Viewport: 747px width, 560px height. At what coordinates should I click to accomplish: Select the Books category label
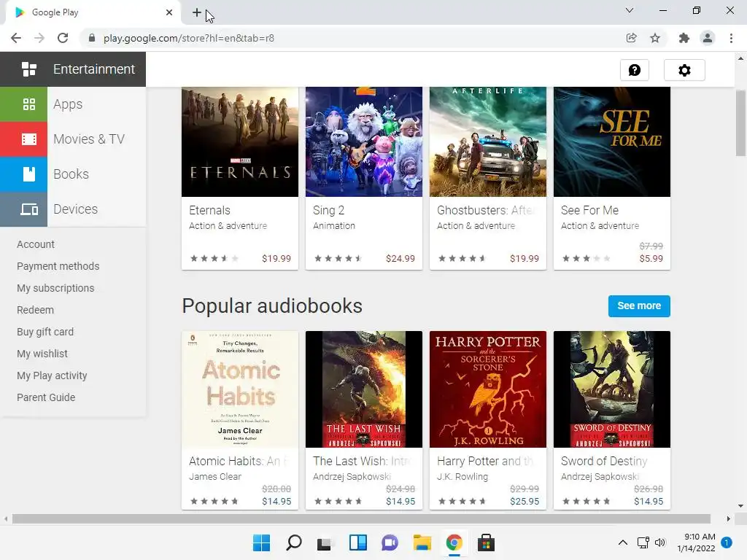point(71,174)
